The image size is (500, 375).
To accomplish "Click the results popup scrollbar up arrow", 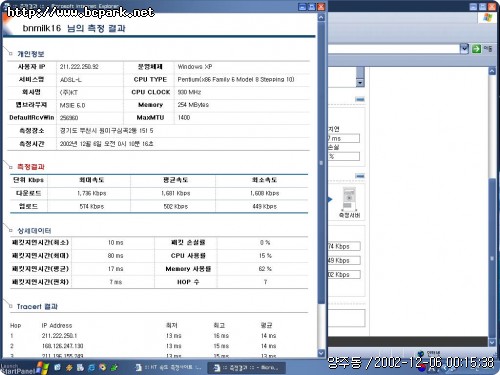I will 321,17.
